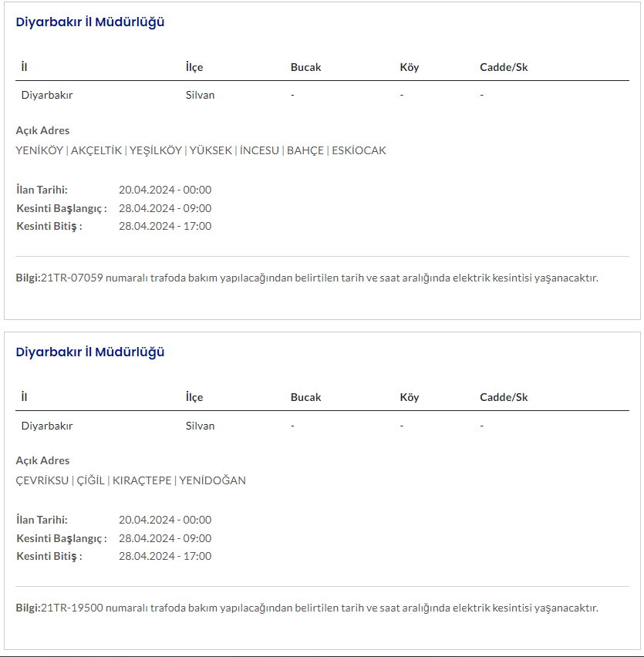Image resolution: width=644 pixels, height=657 pixels.
Task: Click the Cadde/Sk column header in first table
Action: [504, 67]
